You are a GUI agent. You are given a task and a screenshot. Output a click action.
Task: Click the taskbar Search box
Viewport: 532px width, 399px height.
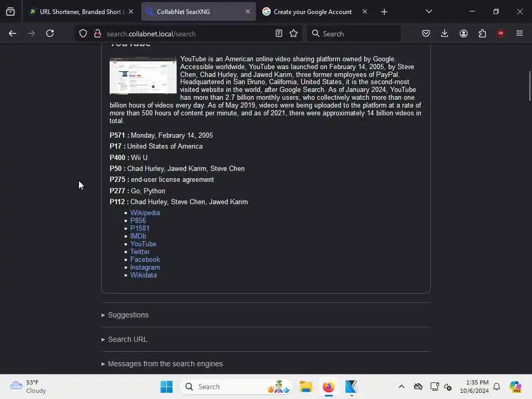coord(236,387)
